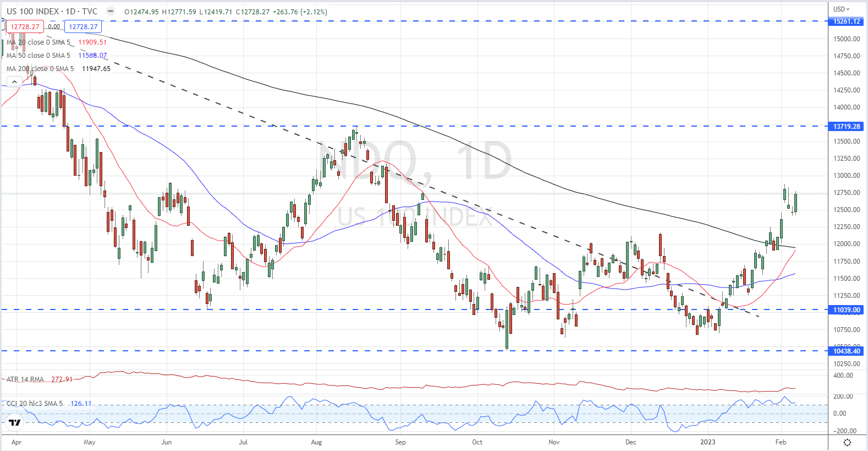Click the MA 200 value 11947.65

tap(96, 68)
